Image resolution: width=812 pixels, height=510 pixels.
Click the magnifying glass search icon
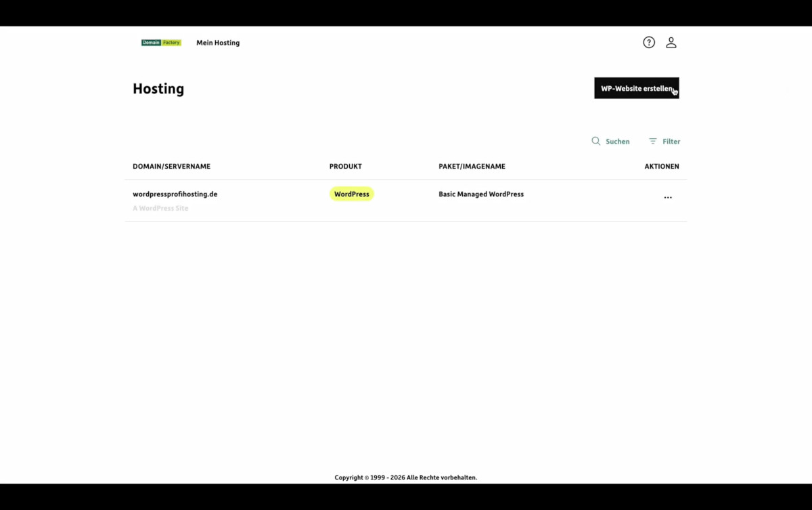tap(596, 141)
